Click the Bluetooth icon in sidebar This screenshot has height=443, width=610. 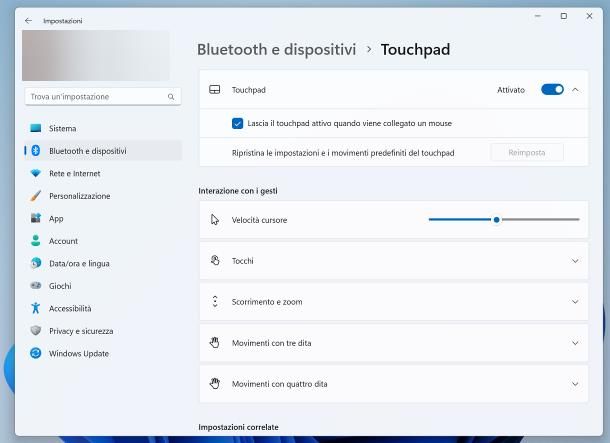coord(36,151)
